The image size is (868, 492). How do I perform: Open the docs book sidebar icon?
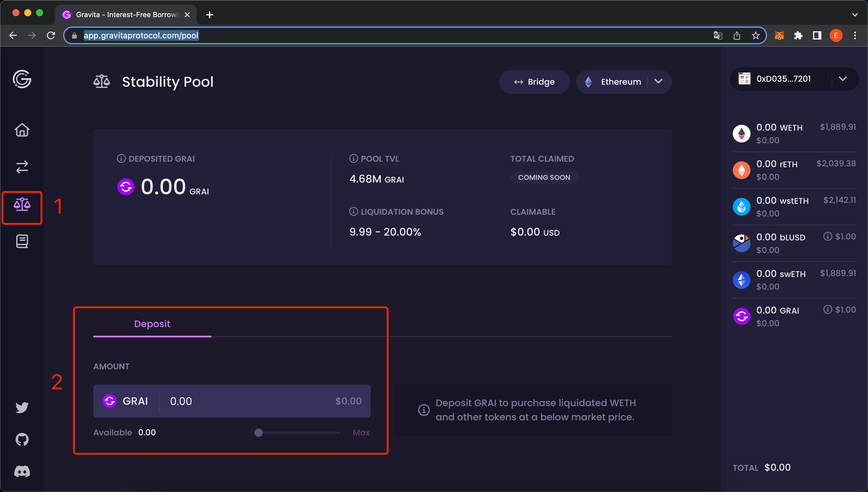coord(22,241)
